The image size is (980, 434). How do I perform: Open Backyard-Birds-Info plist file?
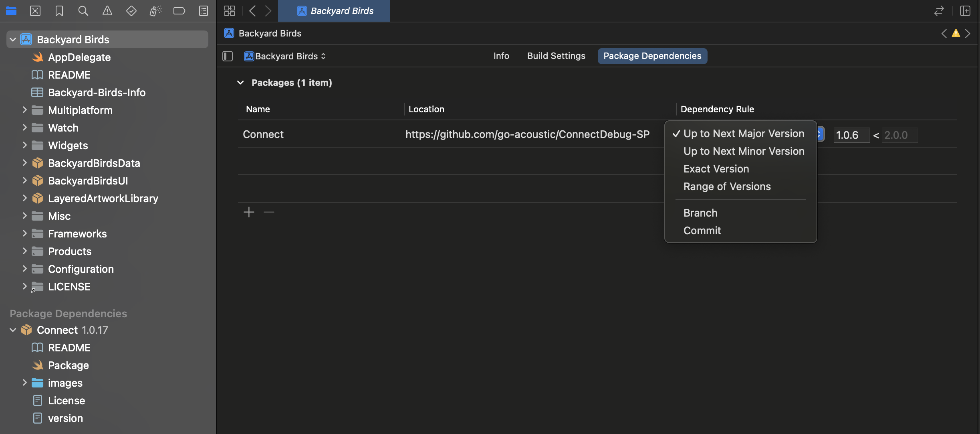(97, 92)
